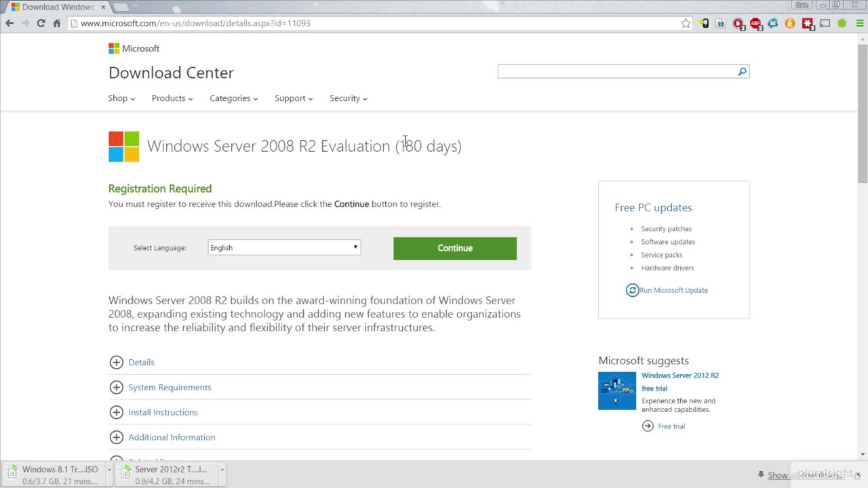This screenshot has width=868, height=488.
Task: Open Server 2012r2 download options arrow
Action: [222, 469]
